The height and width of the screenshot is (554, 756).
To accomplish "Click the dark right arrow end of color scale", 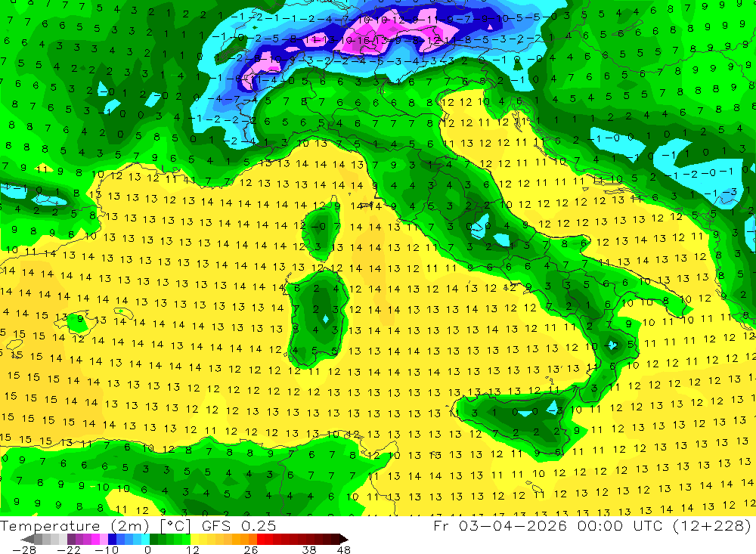I will click(x=344, y=539).
